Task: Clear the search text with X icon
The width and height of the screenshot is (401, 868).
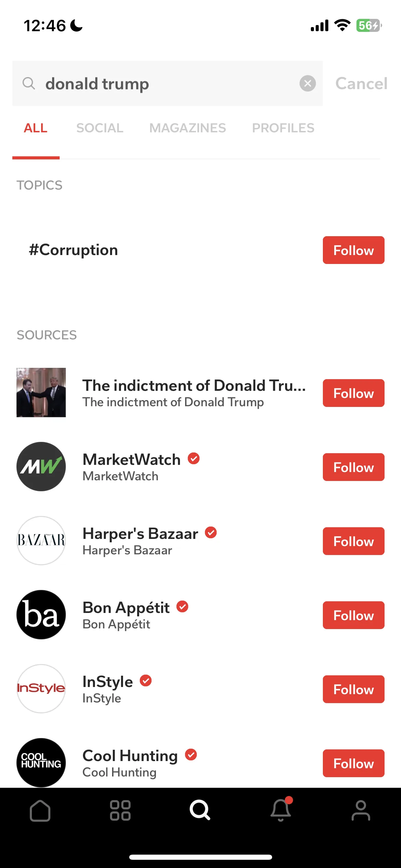Action: click(308, 83)
